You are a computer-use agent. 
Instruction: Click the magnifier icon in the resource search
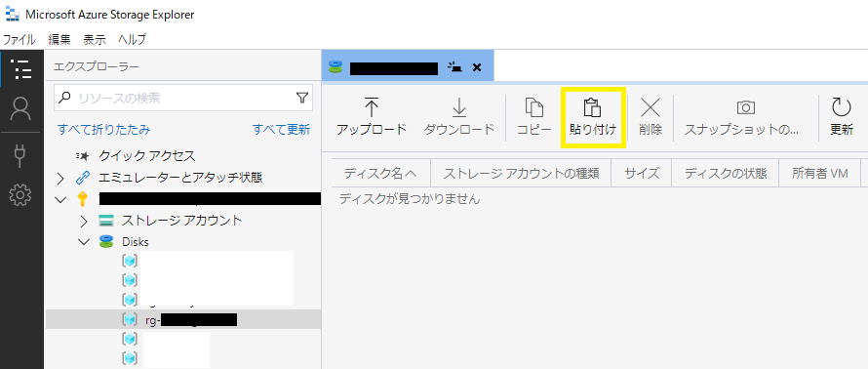(x=64, y=98)
